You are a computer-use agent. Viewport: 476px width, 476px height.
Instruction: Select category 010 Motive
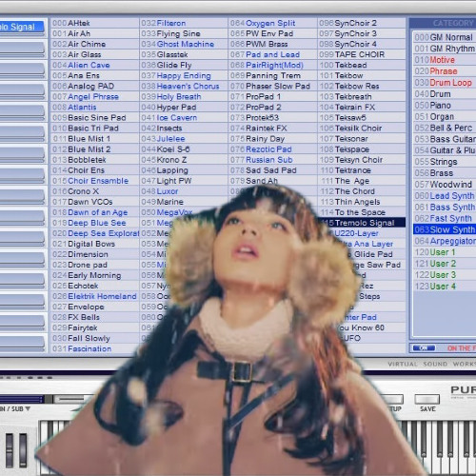(445, 60)
